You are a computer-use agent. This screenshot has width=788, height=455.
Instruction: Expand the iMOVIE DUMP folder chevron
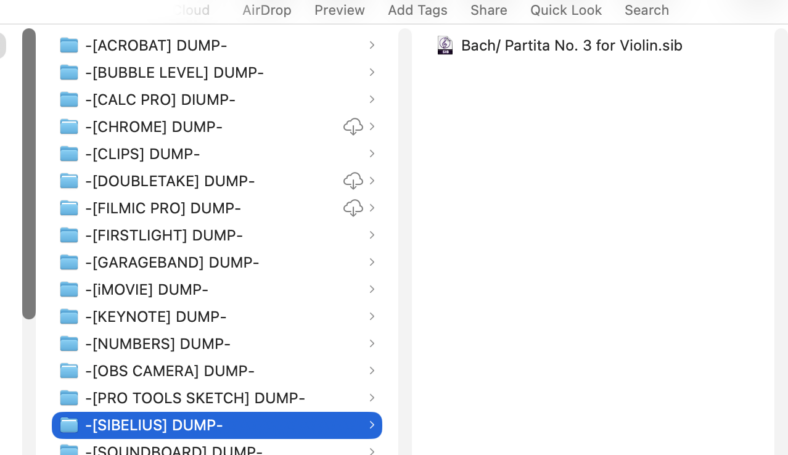(372, 290)
